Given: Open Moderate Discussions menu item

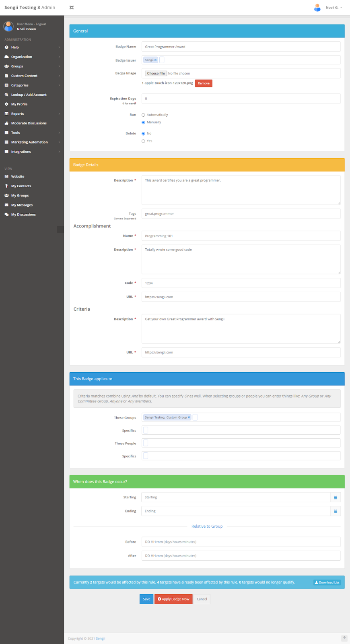Looking at the screenshot, I should [x=32, y=123].
